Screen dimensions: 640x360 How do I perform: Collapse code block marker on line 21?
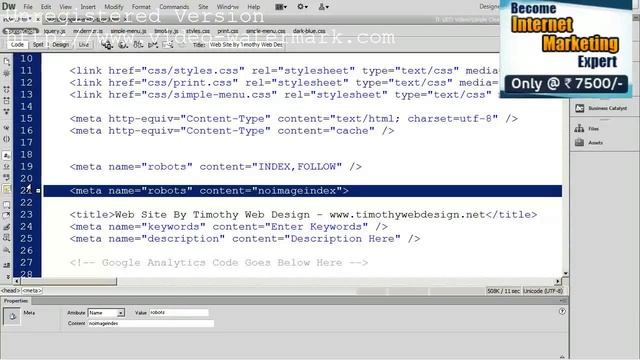pyautogui.click(x=38, y=191)
